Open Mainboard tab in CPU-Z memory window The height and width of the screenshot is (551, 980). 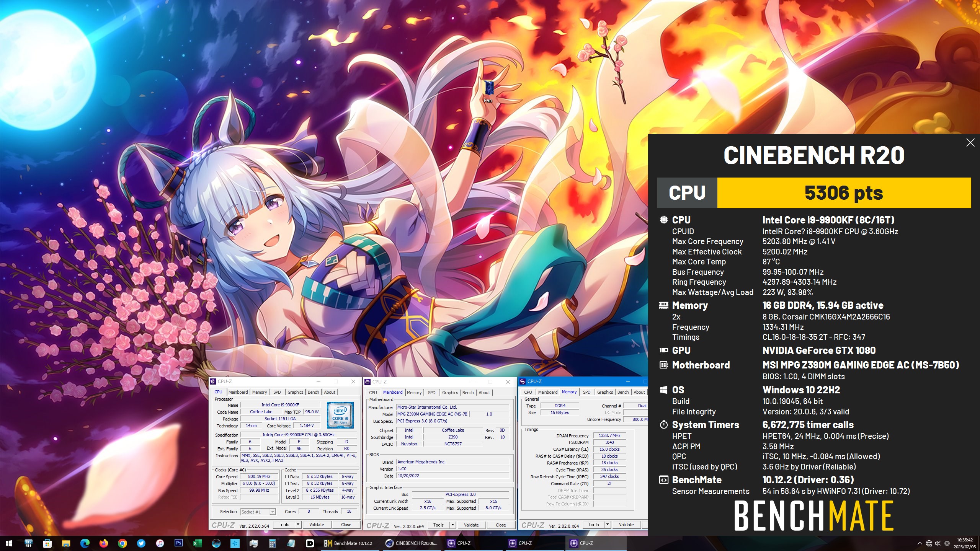[x=548, y=392]
